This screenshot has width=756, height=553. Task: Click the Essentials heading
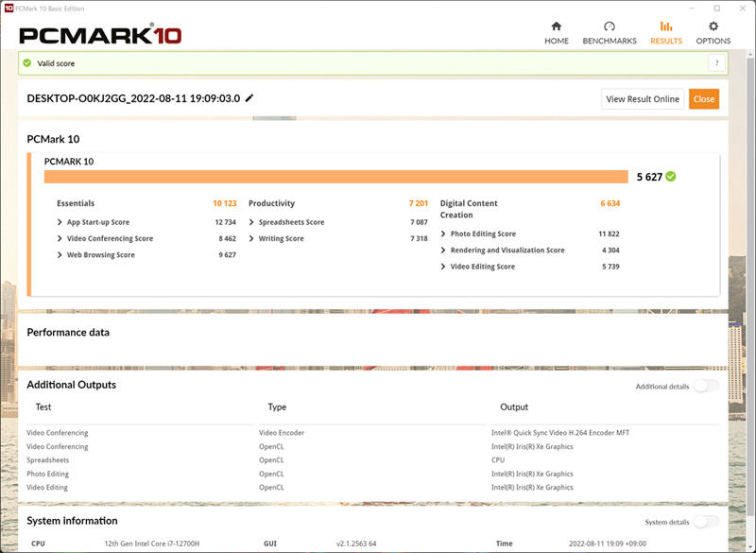(x=76, y=203)
